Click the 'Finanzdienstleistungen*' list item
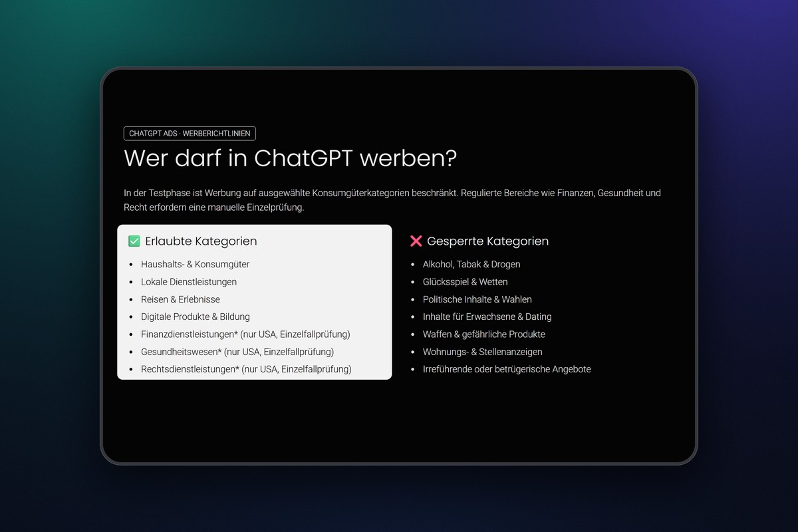The image size is (798, 532). tap(245, 334)
